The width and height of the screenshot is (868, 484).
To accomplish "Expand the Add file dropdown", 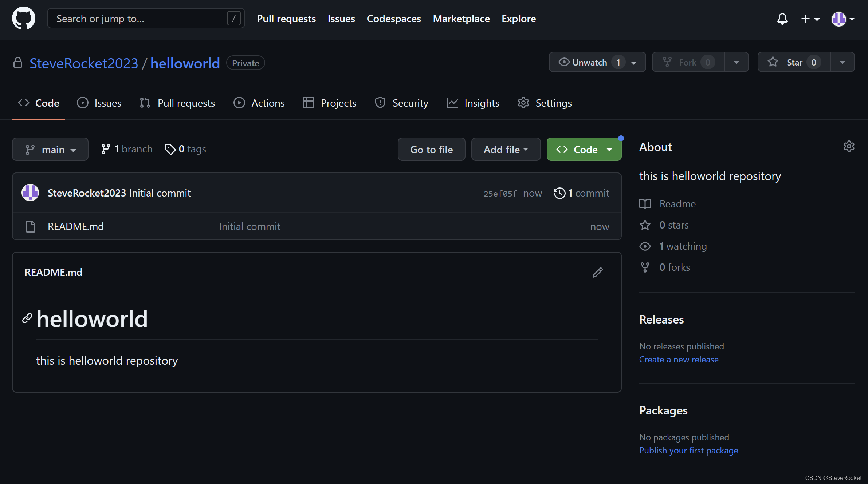I will point(506,149).
